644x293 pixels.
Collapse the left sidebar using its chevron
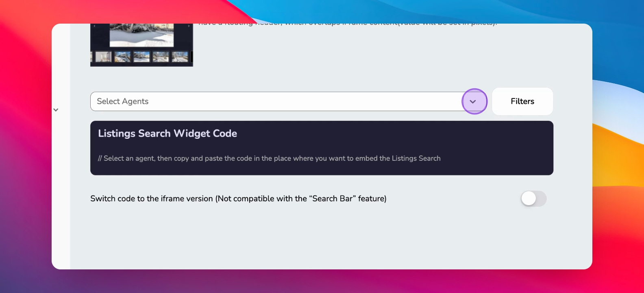click(56, 110)
